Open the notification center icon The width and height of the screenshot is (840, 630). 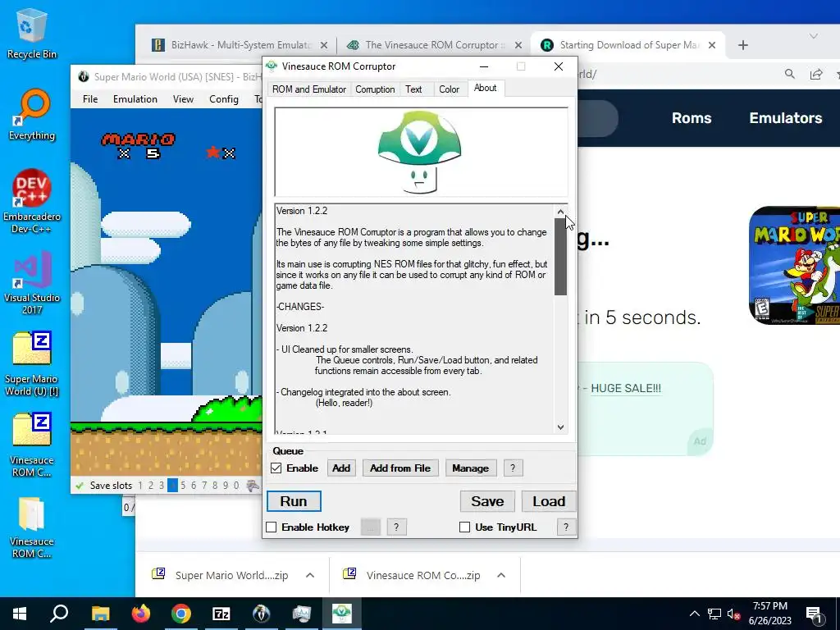point(814,614)
